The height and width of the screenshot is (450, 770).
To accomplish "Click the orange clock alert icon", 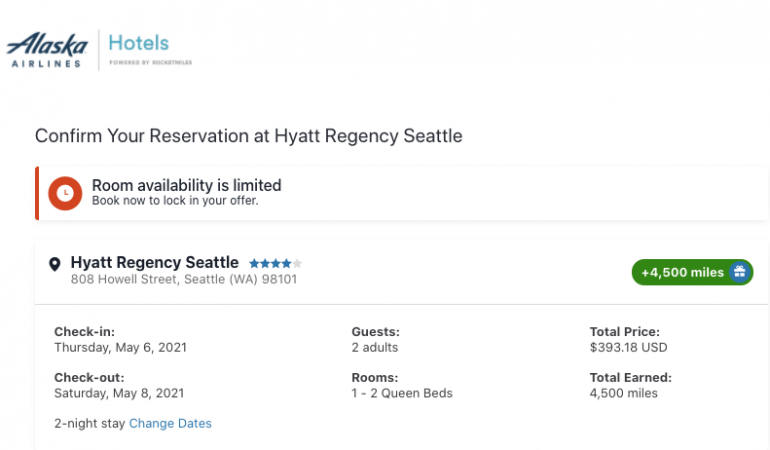I will point(65,193).
